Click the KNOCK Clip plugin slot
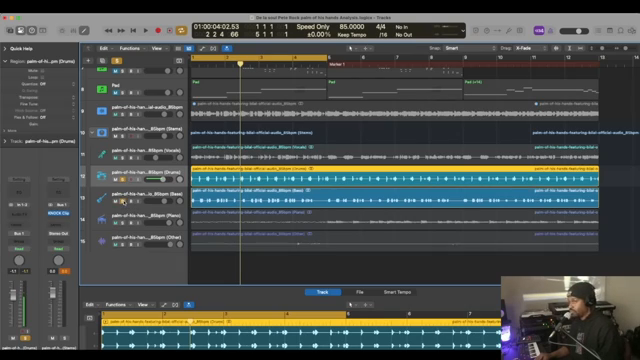Image resolution: width=640 pixels, height=360 pixels. point(58,213)
